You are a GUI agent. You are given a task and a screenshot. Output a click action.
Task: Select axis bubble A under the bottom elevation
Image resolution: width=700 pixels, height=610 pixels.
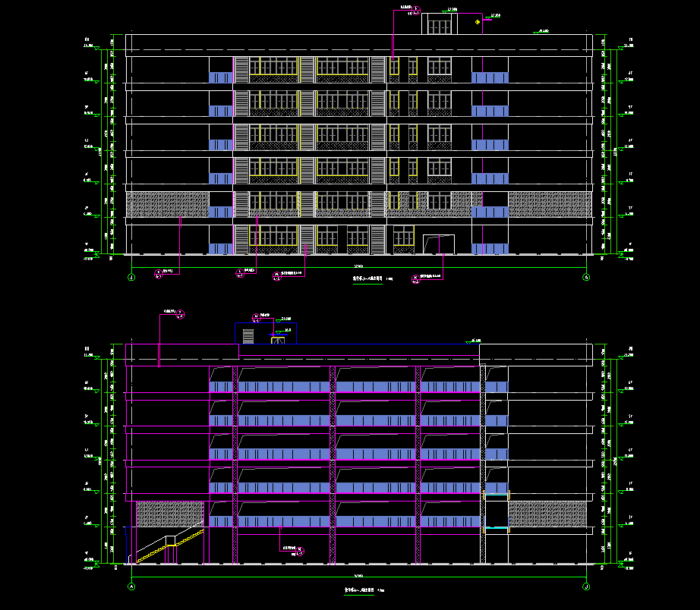click(x=131, y=586)
